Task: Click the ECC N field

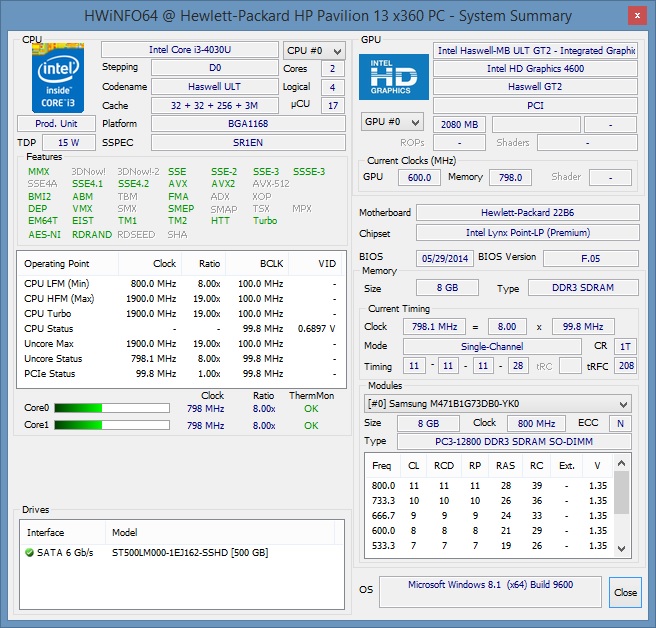Action: point(620,423)
